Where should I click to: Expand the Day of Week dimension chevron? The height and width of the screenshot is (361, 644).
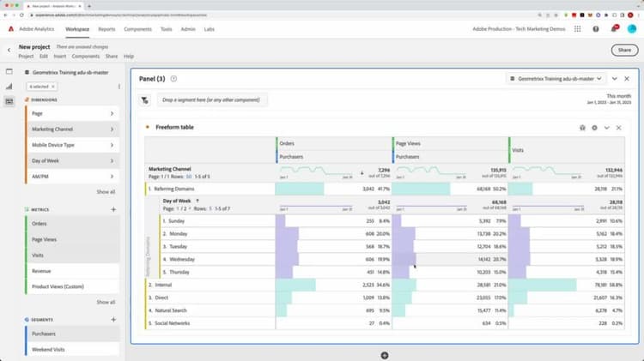click(x=112, y=161)
